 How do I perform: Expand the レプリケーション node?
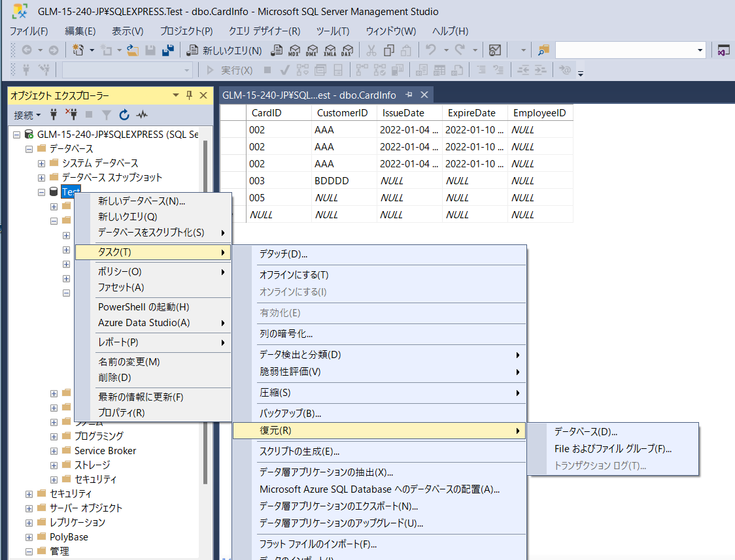click(x=29, y=523)
